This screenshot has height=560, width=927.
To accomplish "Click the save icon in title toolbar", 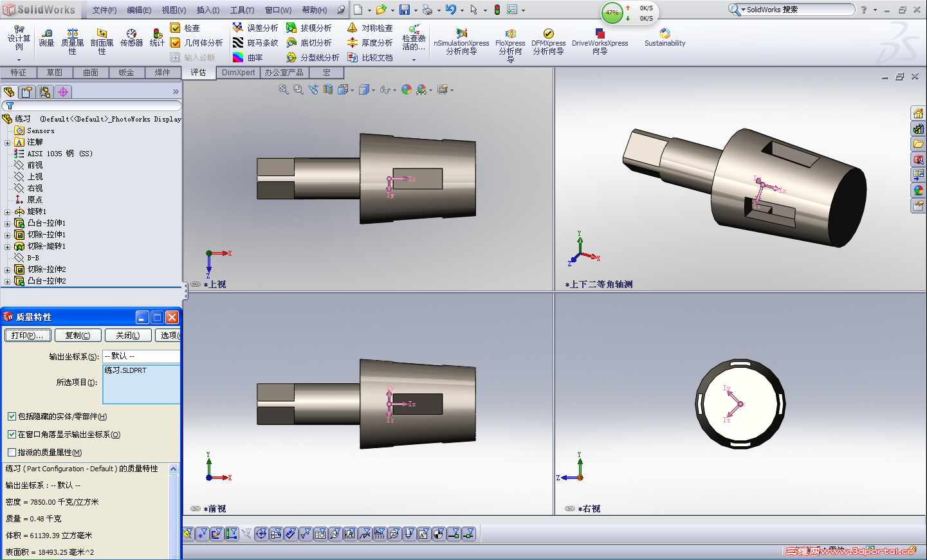I will (405, 10).
